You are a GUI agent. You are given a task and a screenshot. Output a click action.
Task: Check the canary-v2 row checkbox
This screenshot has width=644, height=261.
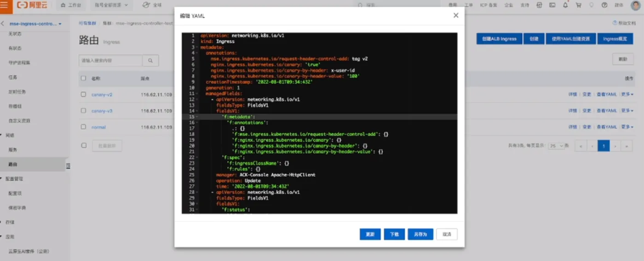coord(83,94)
